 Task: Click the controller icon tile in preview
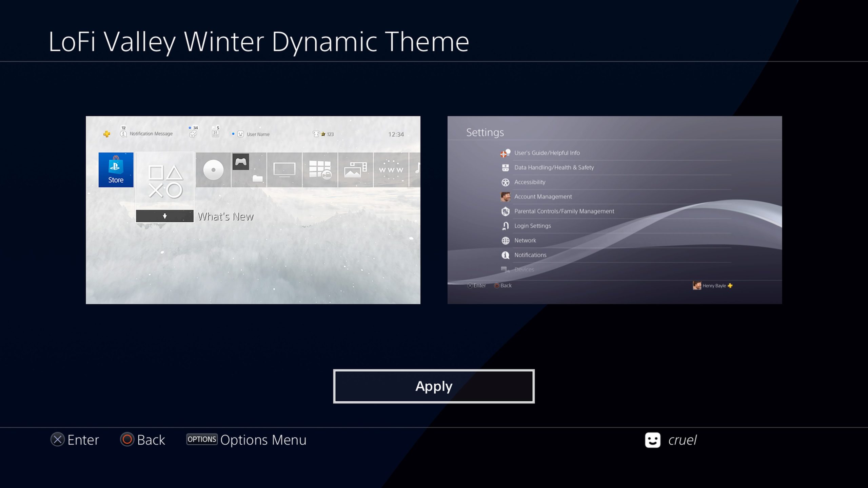(241, 162)
